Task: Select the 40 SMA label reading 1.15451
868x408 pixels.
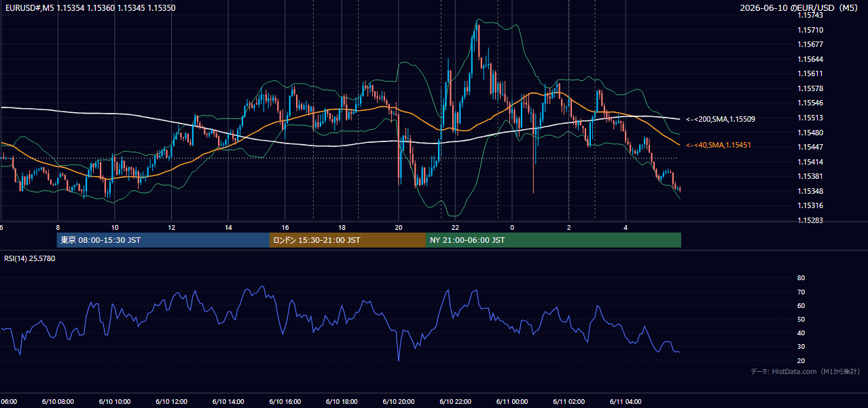Action: pyautogui.click(x=718, y=145)
